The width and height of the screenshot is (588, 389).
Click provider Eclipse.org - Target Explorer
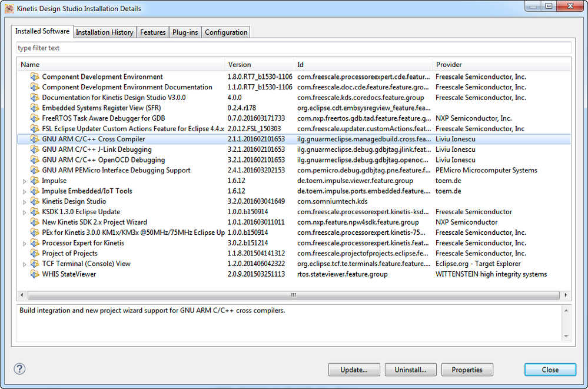(478, 264)
